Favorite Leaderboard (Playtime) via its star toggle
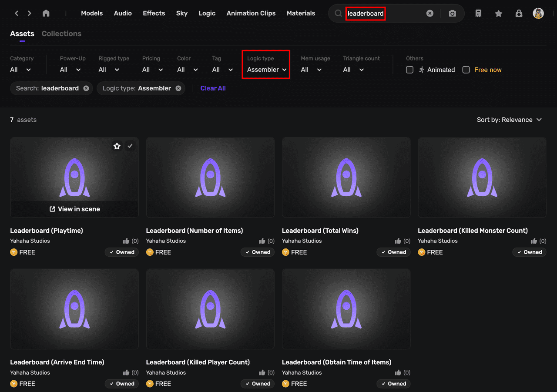Screen dimensions: 557x392 pos(117,146)
